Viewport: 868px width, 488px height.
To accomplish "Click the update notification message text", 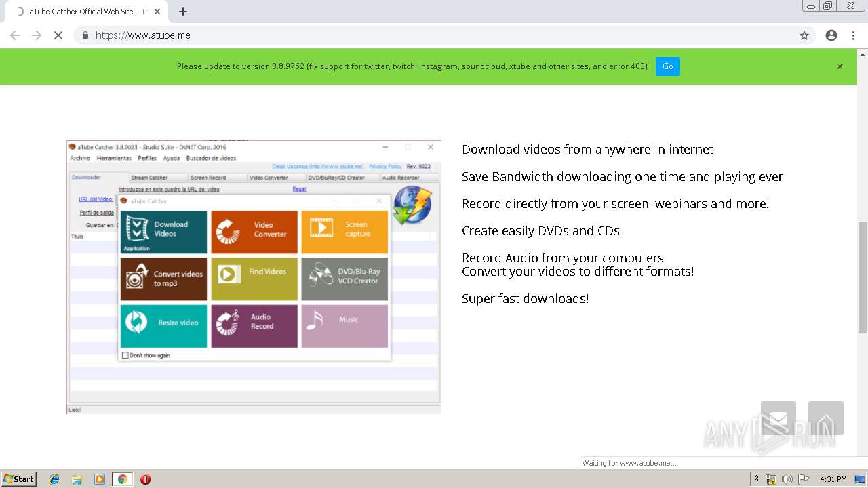I will (412, 66).
